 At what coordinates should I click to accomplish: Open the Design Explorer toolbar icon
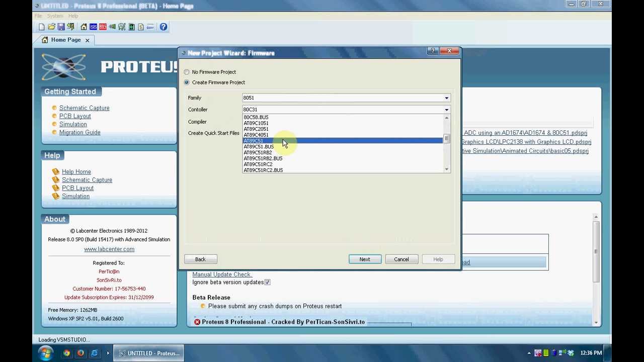[131, 27]
